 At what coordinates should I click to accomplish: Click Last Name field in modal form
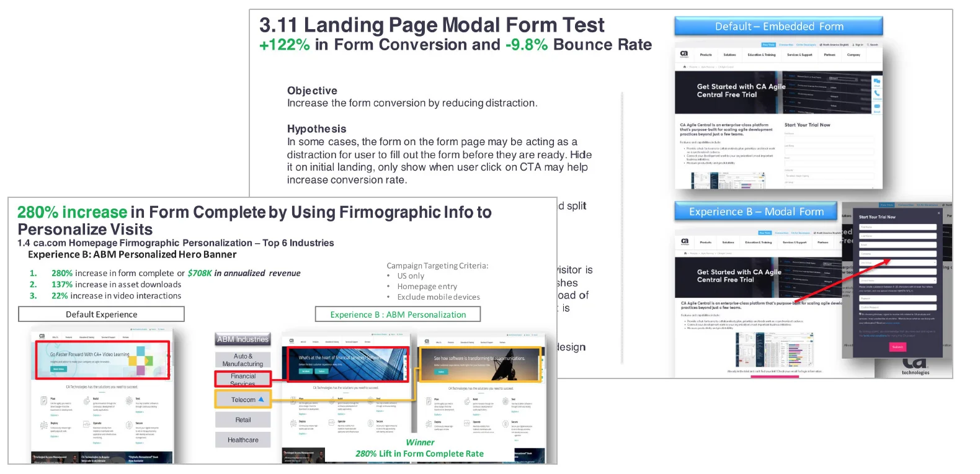pos(898,236)
